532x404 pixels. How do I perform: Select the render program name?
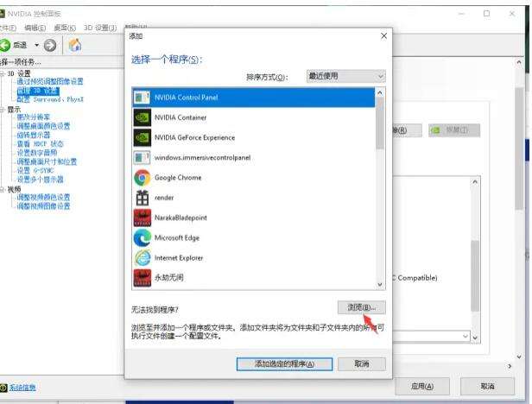click(164, 198)
